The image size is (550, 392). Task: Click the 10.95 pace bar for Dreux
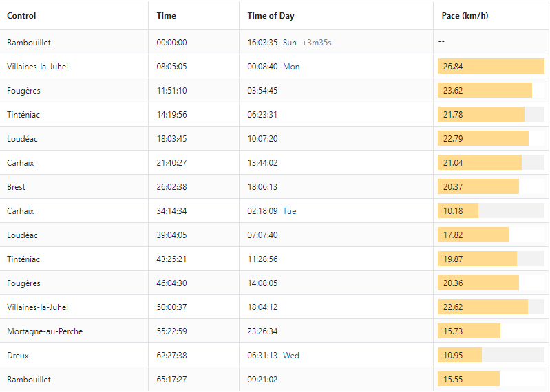click(x=459, y=356)
